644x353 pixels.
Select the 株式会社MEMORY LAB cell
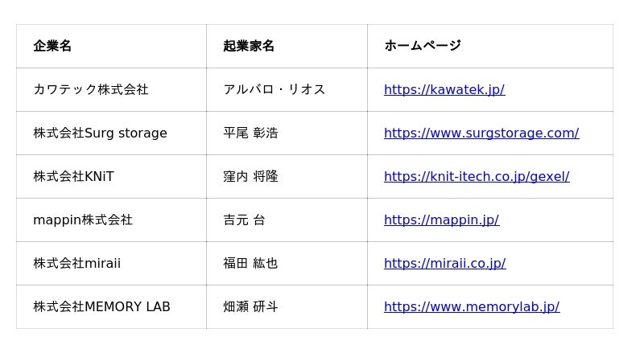(101, 306)
